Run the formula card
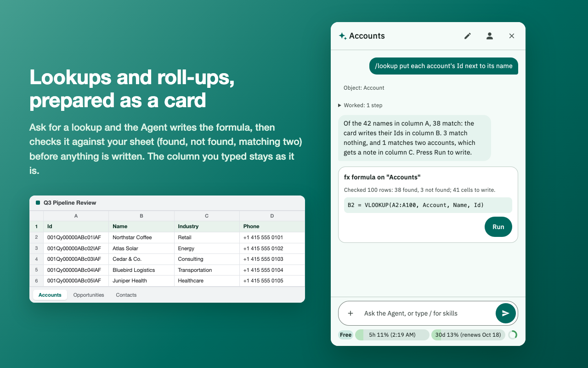 tap(498, 227)
